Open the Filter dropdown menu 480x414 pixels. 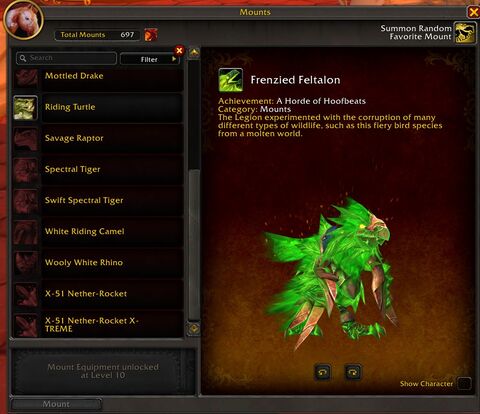tap(150, 59)
